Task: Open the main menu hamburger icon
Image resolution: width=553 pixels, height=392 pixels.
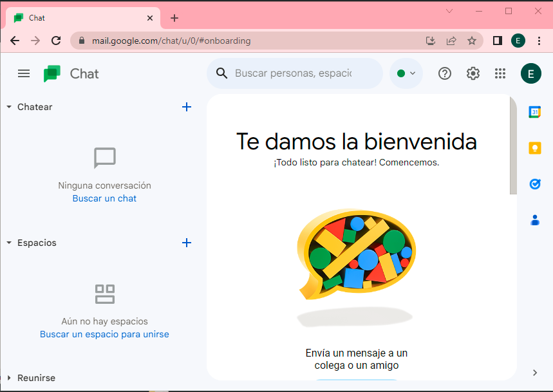Action: [x=24, y=73]
